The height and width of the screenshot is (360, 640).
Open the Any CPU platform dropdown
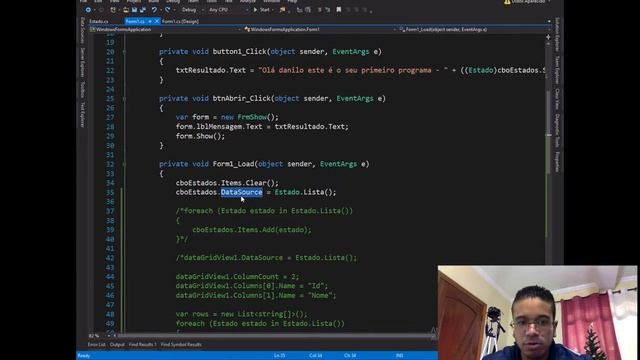tap(228, 10)
